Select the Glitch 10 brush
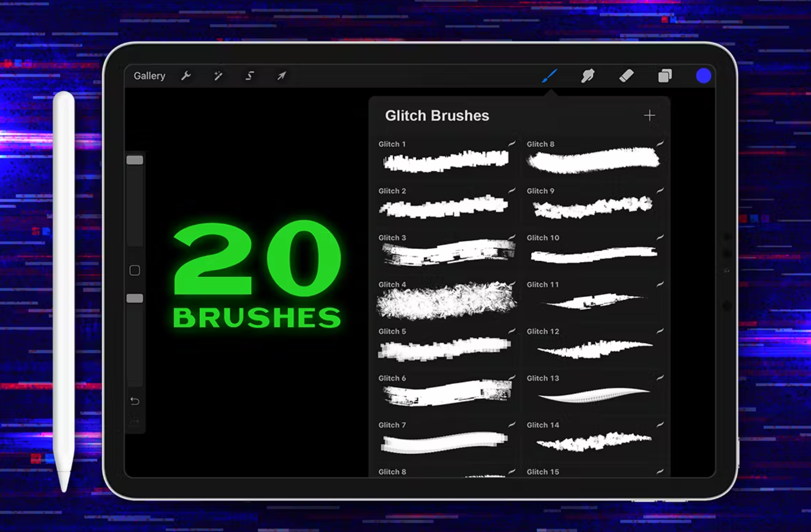The height and width of the screenshot is (532, 811). pos(595,251)
